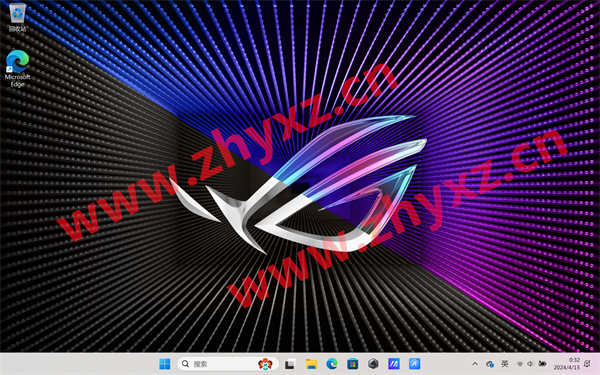Click the battery status tray icon
Screen dimensions: 600x375
click(542, 364)
